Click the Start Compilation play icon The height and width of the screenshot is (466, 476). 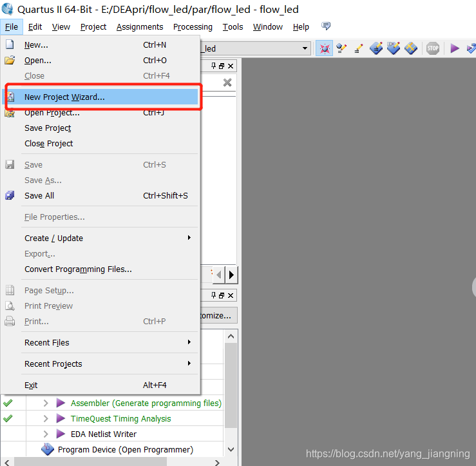click(x=455, y=48)
